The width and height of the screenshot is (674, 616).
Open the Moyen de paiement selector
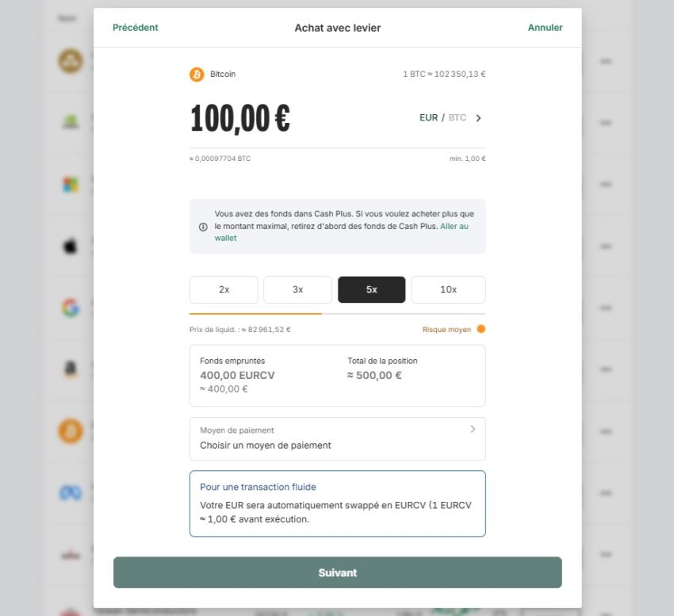(x=338, y=438)
